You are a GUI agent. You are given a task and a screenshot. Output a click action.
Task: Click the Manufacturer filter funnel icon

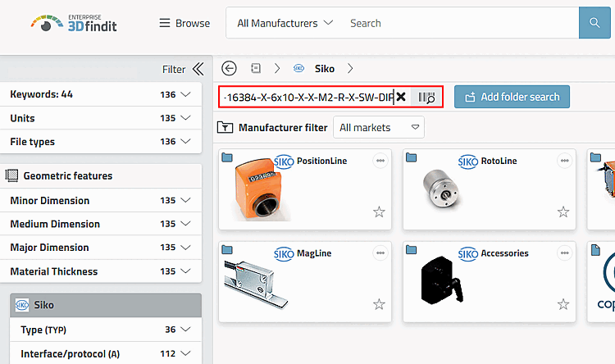tap(225, 127)
